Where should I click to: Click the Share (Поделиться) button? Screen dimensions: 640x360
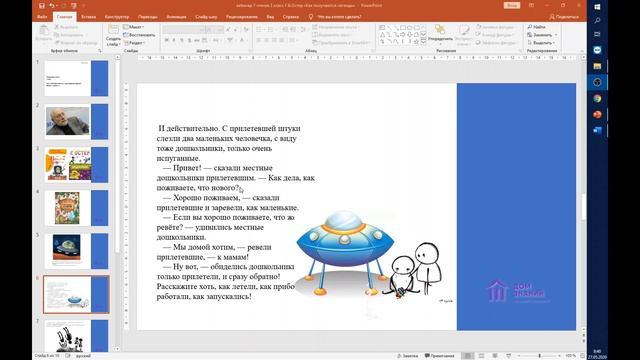coord(564,17)
